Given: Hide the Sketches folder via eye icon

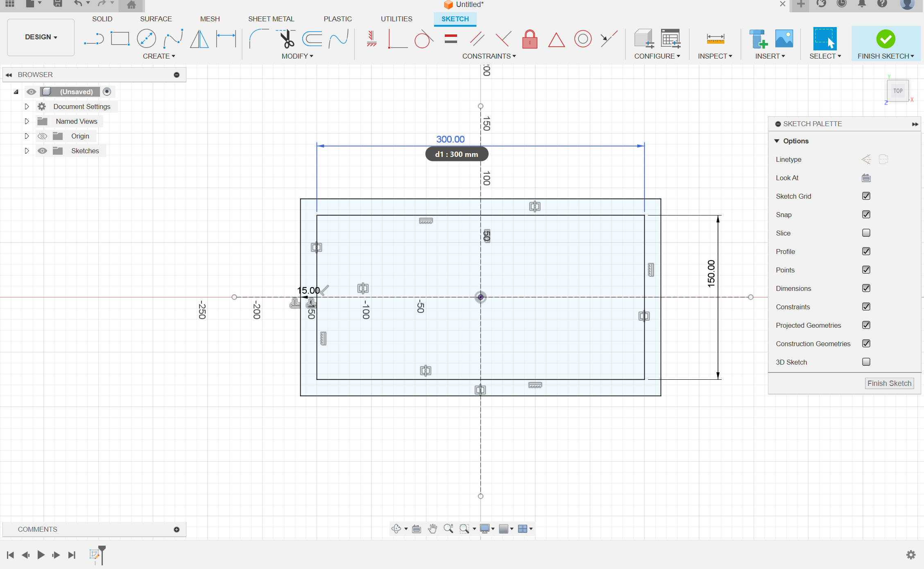Looking at the screenshot, I should click(42, 151).
